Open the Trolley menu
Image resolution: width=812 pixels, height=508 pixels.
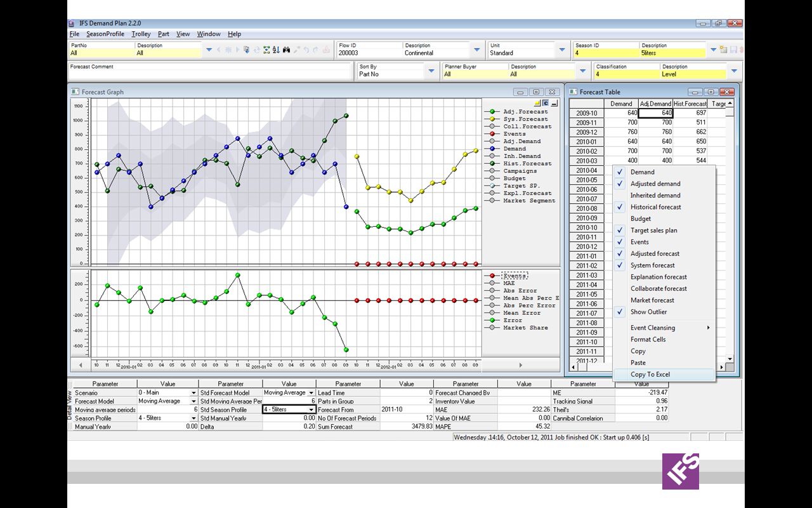pos(141,34)
